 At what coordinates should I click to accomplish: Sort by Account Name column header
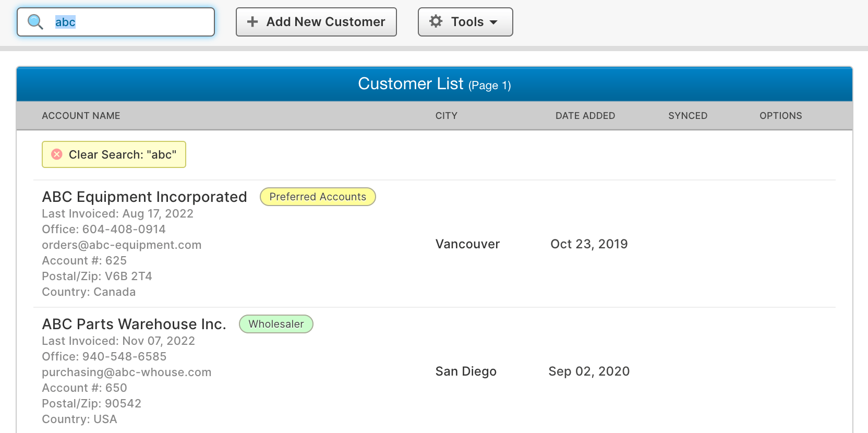tap(81, 116)
